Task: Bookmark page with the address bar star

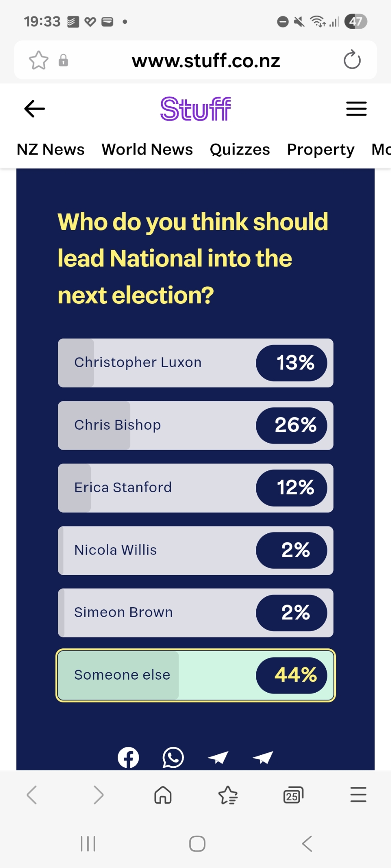Action: pyautogui.click(x=39, y=60)
